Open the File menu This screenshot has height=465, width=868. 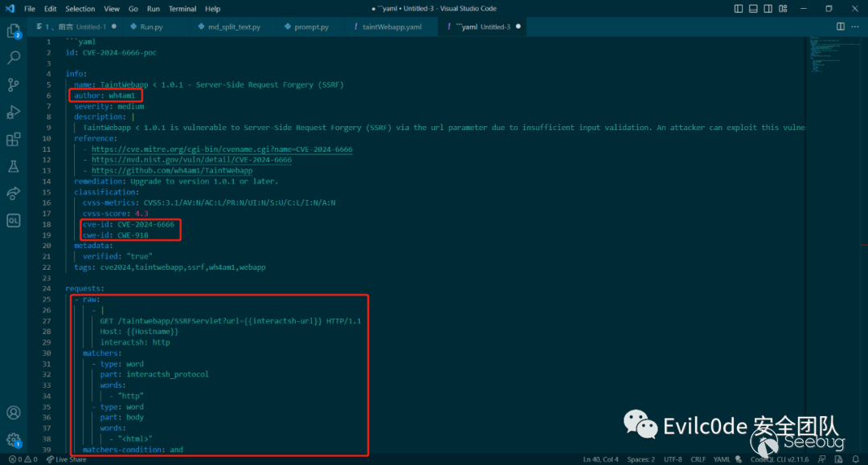pyautogui.click(x=30, y=9)
